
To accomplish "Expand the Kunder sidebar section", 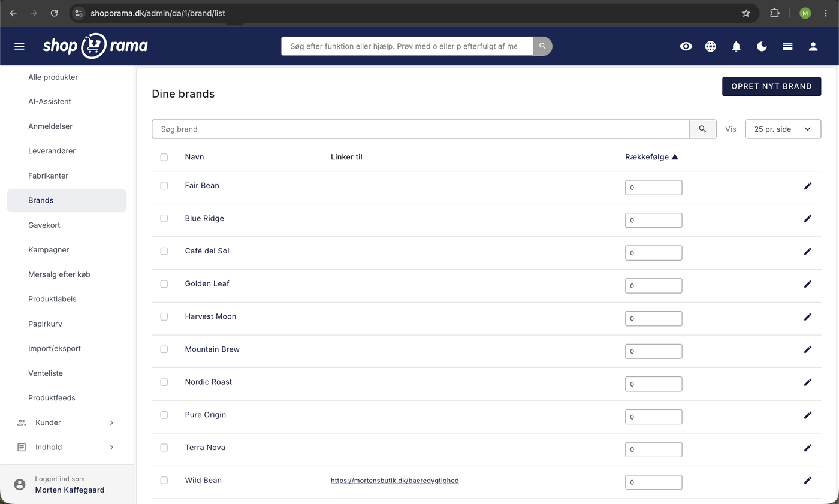I will pyautogui.click(x=67, y=422).
